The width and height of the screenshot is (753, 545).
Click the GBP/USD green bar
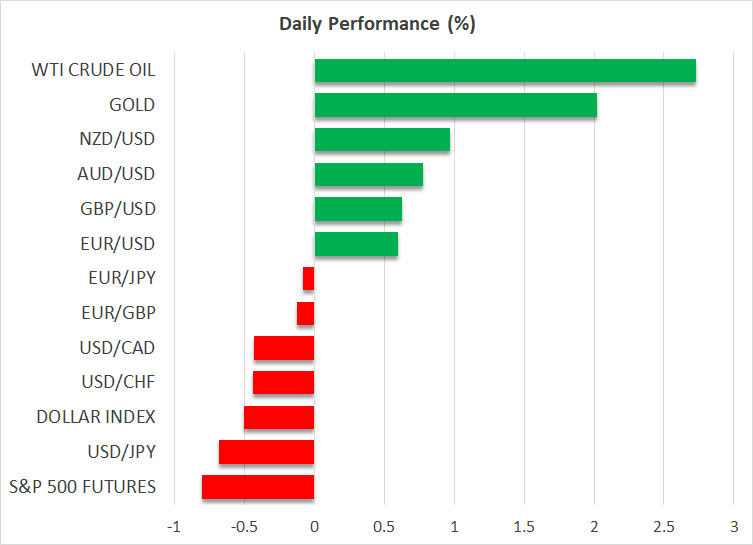358,209
